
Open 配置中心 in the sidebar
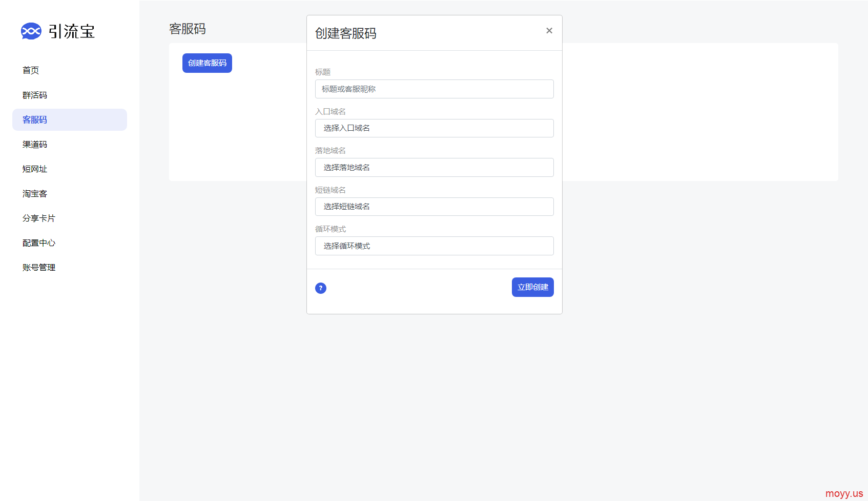click(x=39, y=243)
